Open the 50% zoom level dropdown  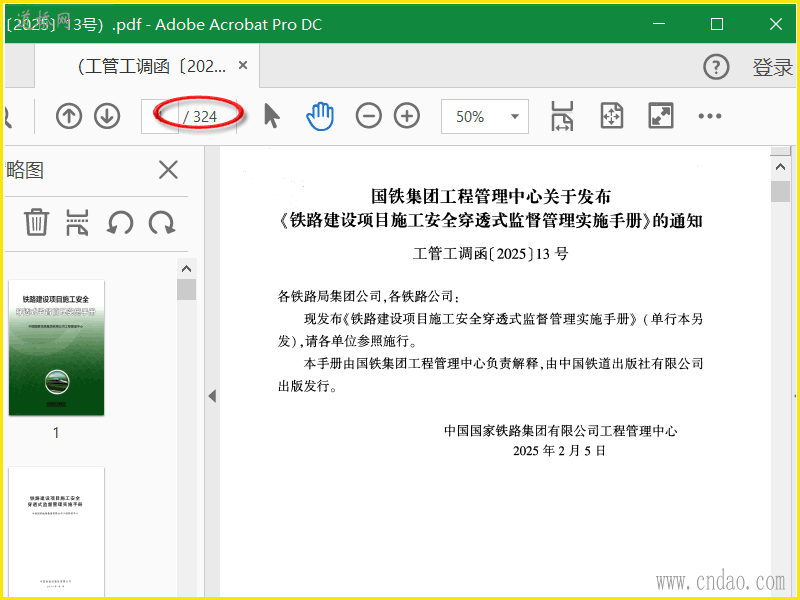point(485,117)
